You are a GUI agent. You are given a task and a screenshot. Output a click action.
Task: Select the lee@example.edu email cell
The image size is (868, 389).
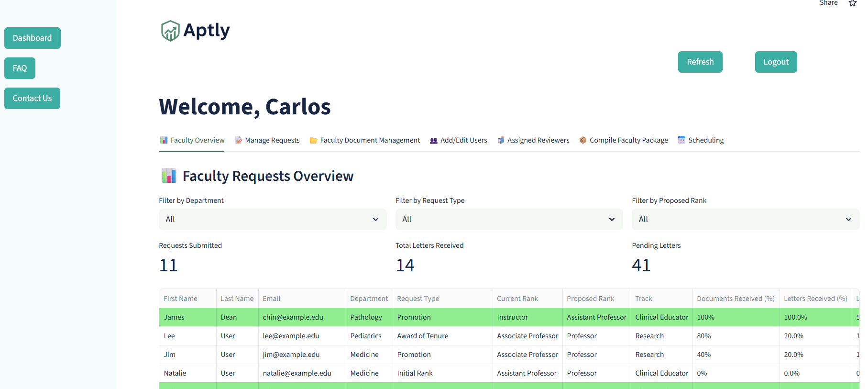click(x=302, y=336)
